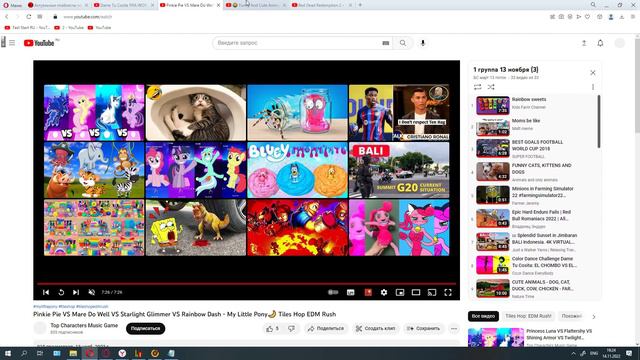Like the video with thumbs up
This screenshot has width=640, height=360.
pyautogui.click(x=273, y=329)
